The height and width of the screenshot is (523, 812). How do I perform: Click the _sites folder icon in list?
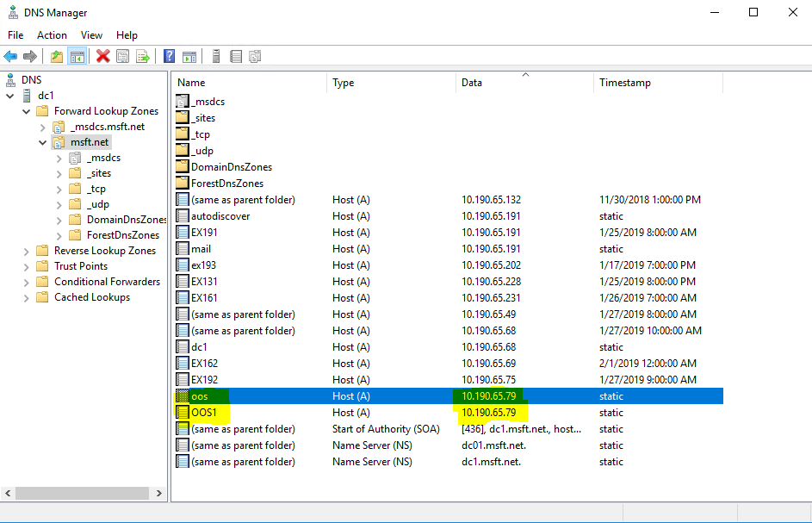point(182,118)
